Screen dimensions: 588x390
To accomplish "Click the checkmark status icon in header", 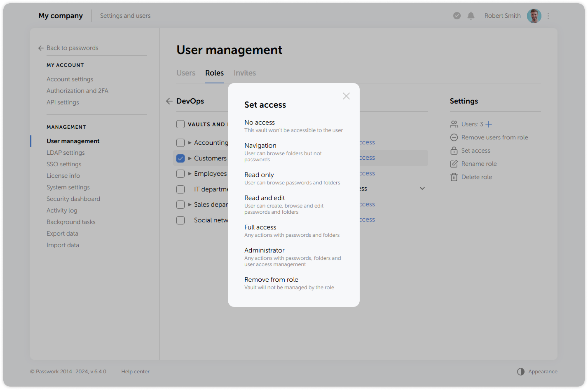I will [457, 16].
